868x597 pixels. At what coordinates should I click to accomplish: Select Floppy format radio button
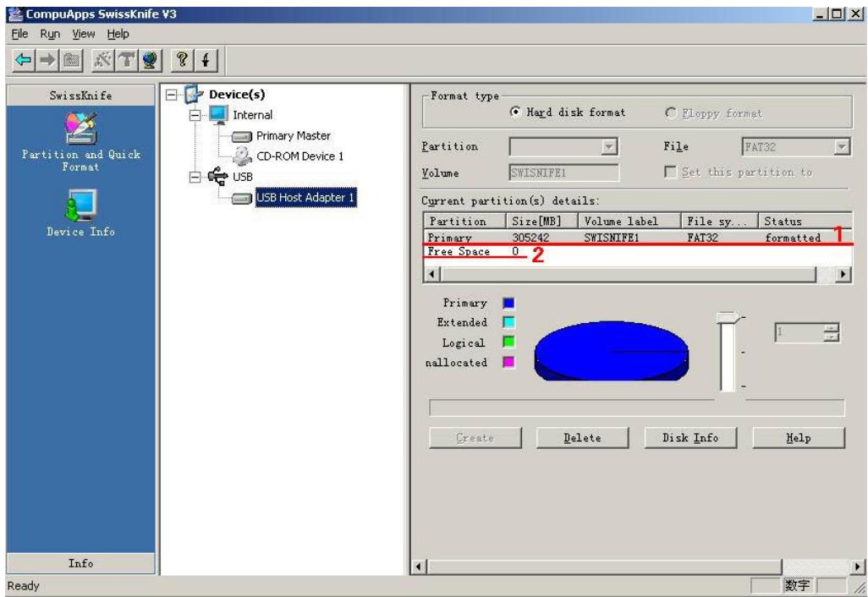[670, 112]
